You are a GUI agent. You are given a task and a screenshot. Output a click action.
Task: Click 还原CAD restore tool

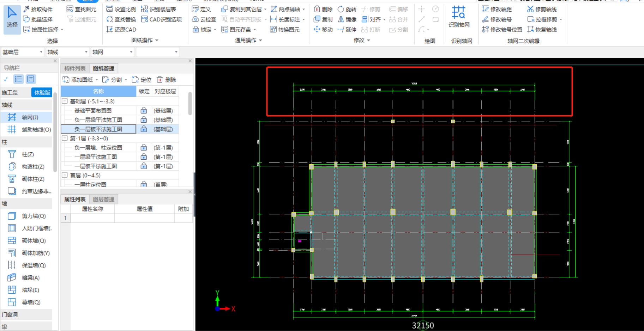click(121, 30)
